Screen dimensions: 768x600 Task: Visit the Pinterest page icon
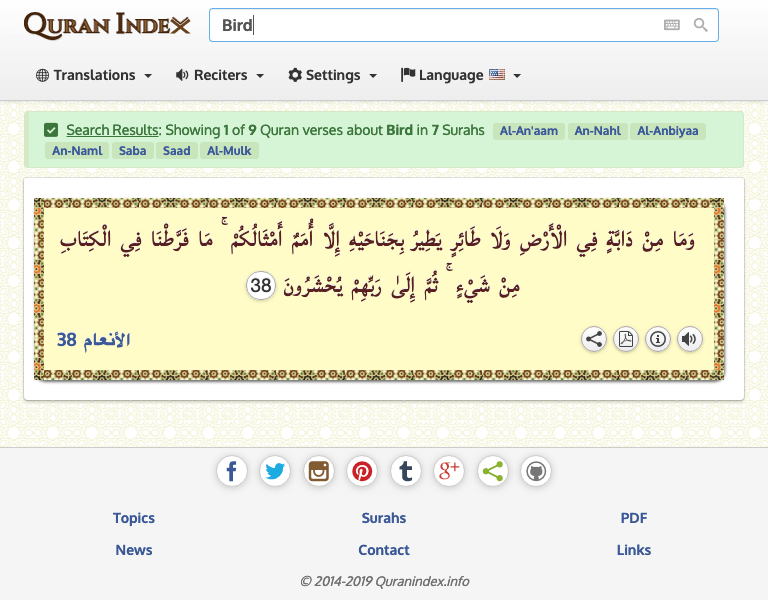tap(362, 471)
